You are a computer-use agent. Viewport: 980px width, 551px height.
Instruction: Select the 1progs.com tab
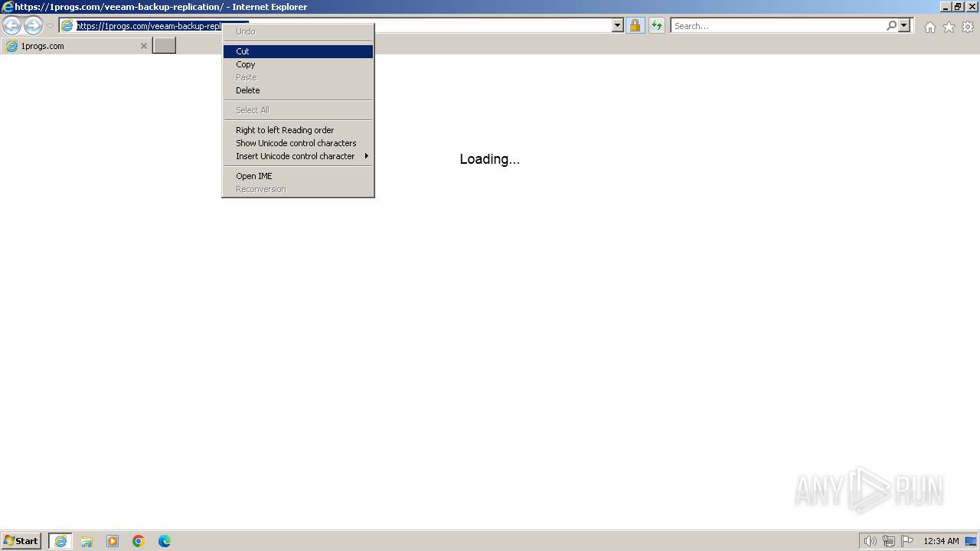coord(76,46)
